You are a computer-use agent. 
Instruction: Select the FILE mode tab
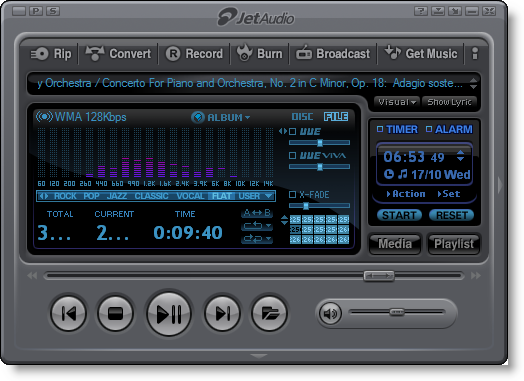click(336, 117)
